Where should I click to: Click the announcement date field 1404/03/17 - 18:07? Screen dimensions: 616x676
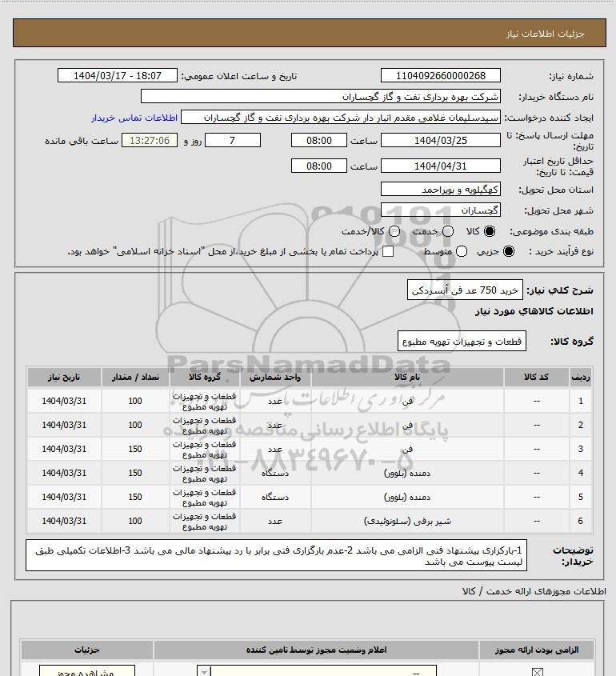click(118, 75)
